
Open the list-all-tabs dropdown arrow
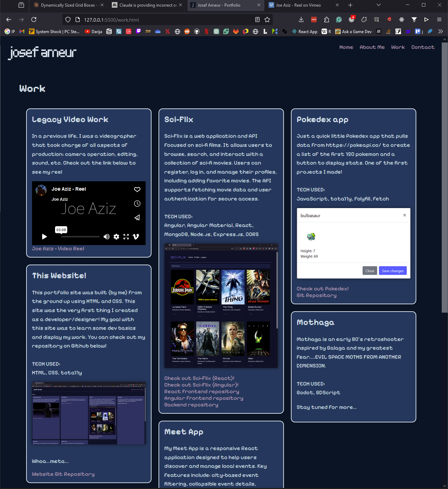tap(378, 5)
